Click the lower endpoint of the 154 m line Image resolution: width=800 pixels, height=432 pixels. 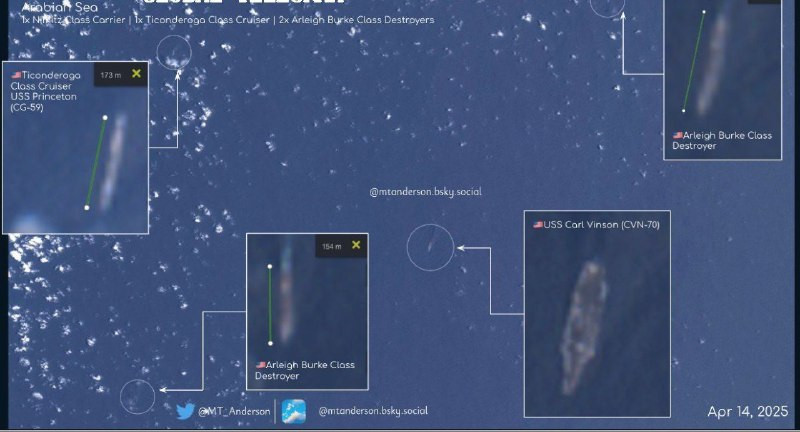[x=270, y=343]
